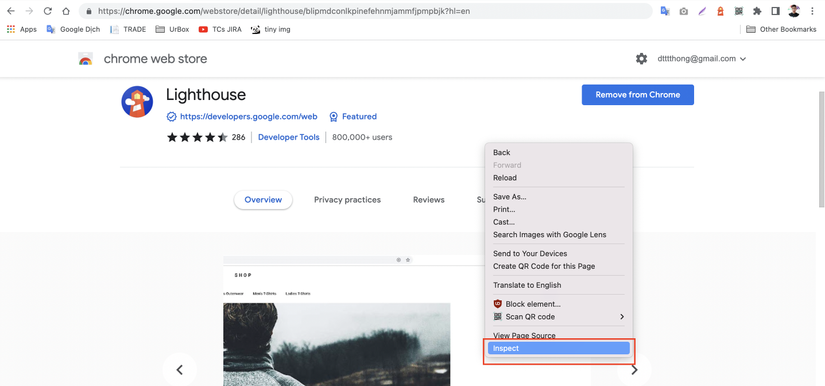The width and height of the screenshot is (825, 386).
Task: Click the Chrome Web Store rainbow logo
Action: 85,58
